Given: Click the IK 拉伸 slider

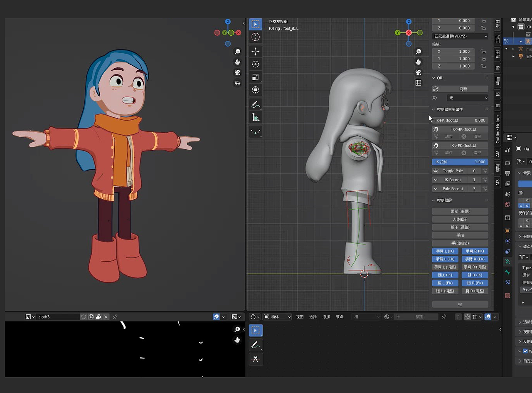Looking at the screenshot, I should (460, 162).
